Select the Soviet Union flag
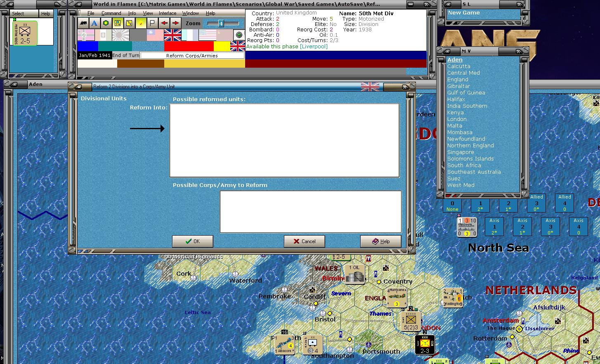Image resolution: width=600 pixels, height=364 pixels. pyautogui.click(x=224, y=35)
